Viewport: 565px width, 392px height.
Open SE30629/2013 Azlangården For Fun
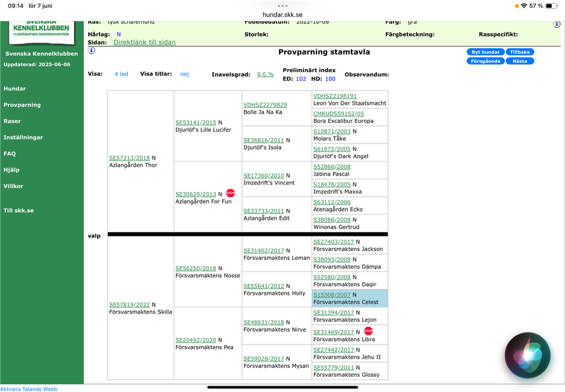click(195, 194)
